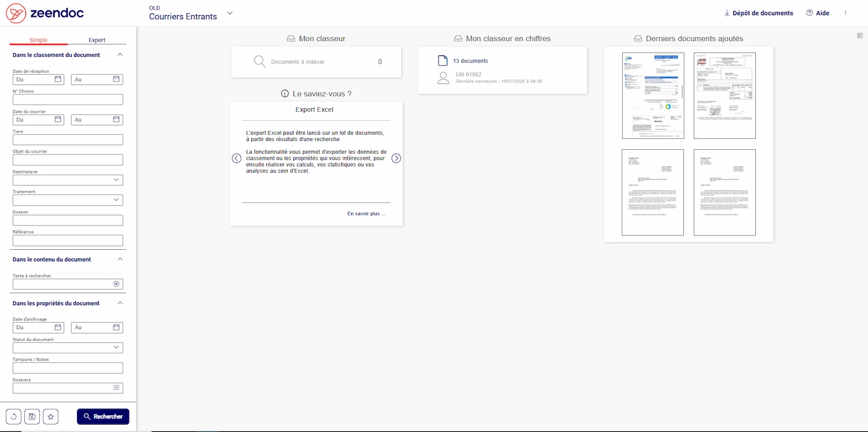Click the Rechercher button

[103, 416]
